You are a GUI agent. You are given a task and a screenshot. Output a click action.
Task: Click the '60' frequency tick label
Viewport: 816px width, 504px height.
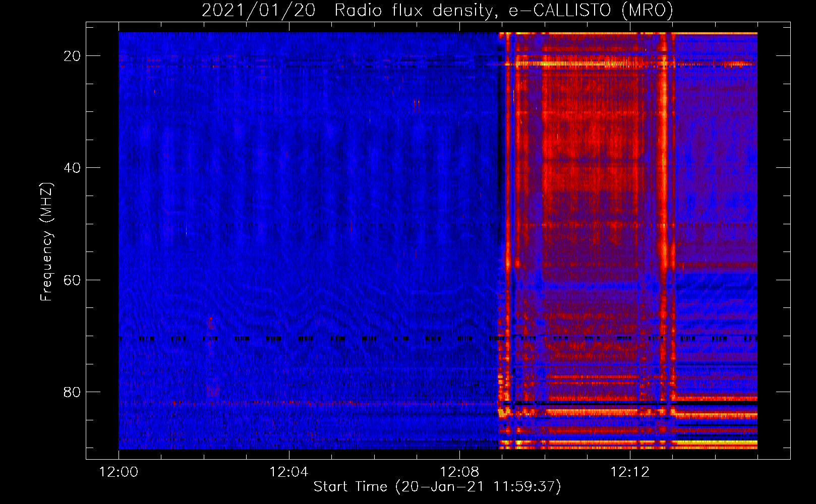pos(72,280)
